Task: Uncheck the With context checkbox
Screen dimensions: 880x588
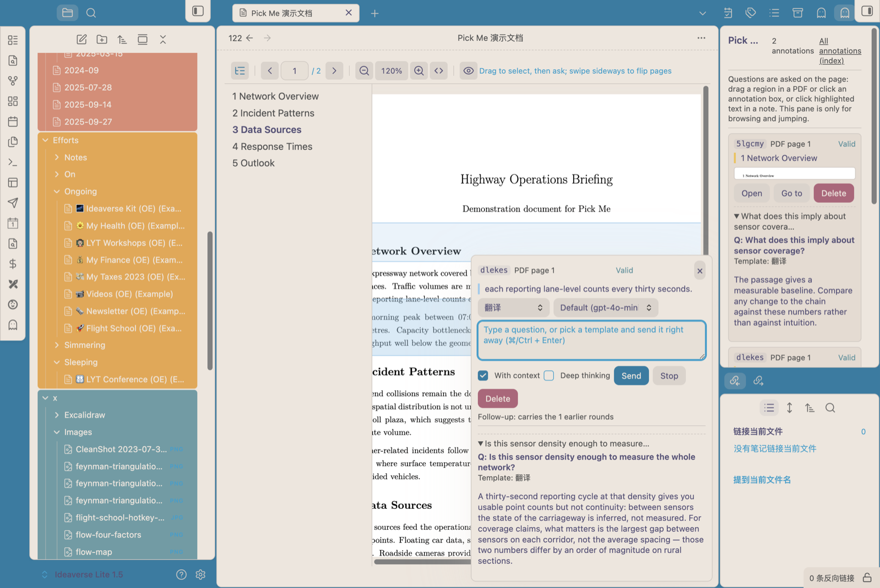Action: 483,375
